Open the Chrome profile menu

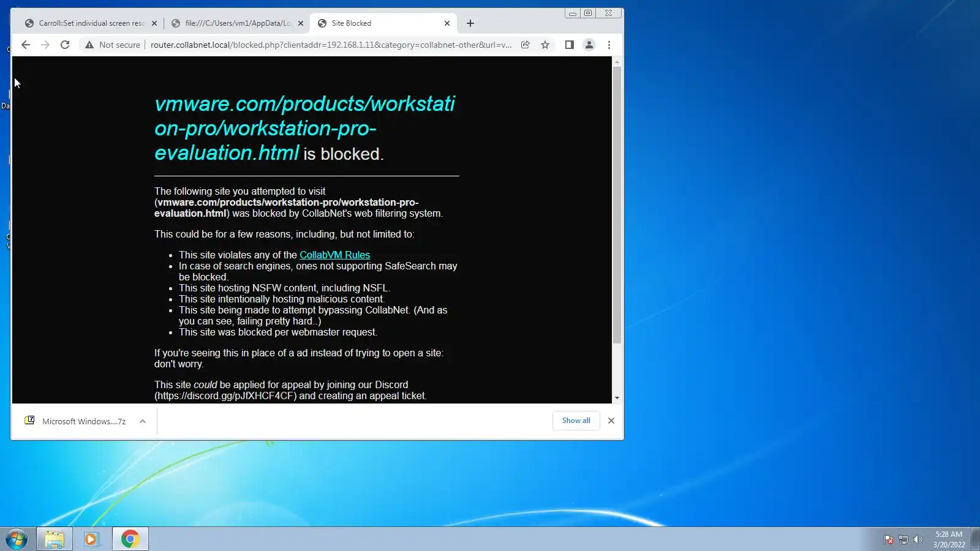589,45
